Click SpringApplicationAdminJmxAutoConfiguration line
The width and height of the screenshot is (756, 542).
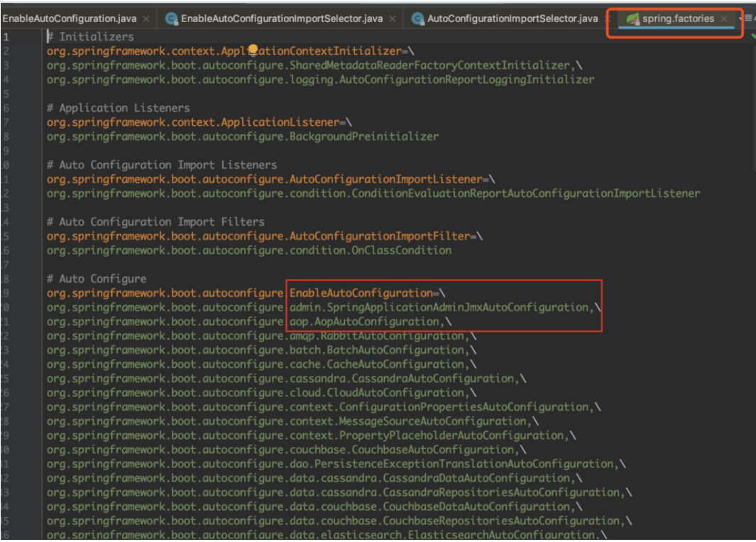pos(324,308)
